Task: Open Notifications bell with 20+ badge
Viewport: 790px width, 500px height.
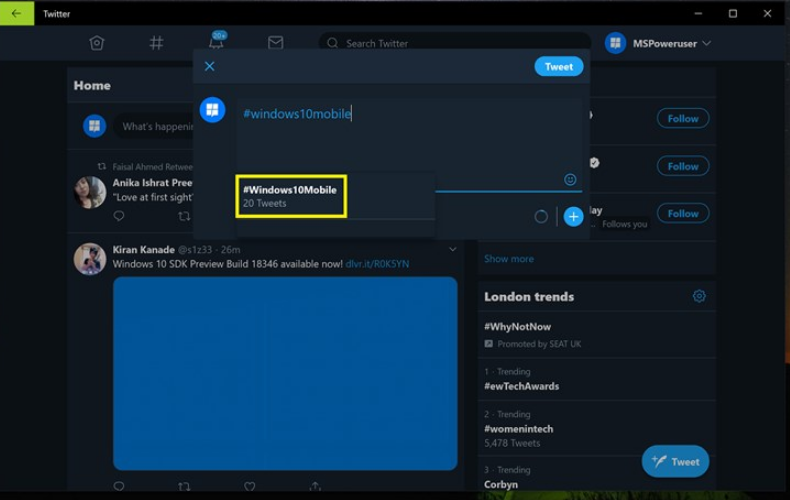Action: [x=217, y=40]
